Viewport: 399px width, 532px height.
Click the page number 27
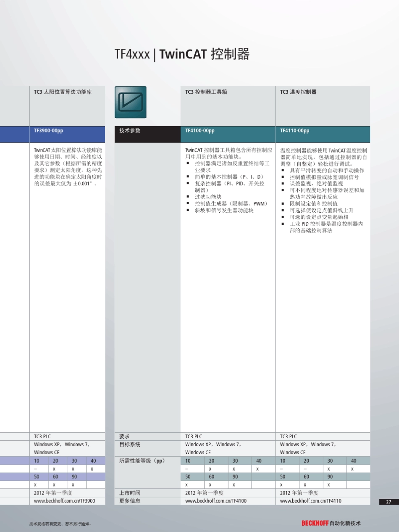(388, 502)
